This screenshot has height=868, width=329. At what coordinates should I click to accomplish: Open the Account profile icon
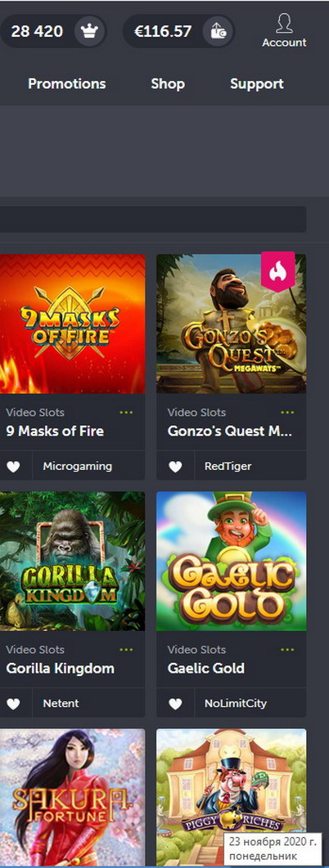tap(284, 23)
